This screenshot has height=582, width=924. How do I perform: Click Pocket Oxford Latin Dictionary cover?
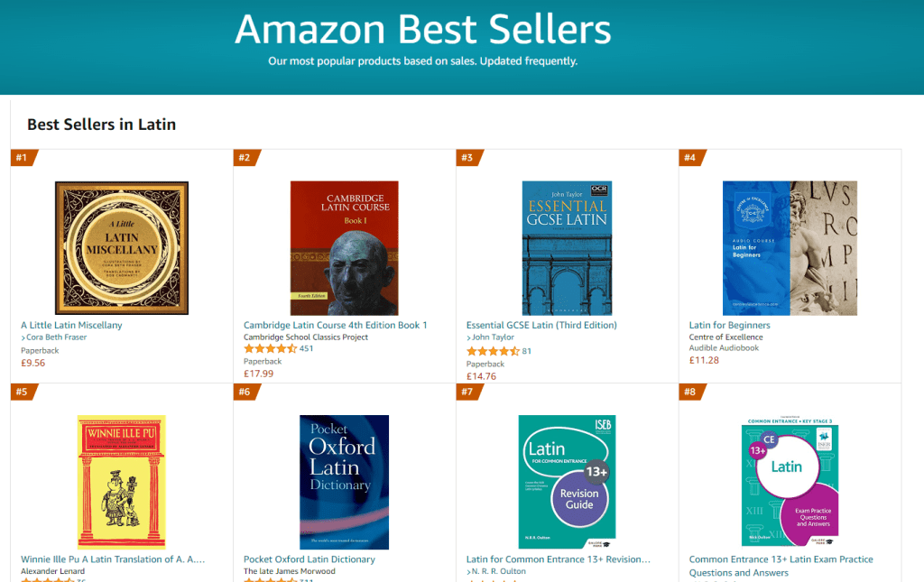[x=344, y=482]
